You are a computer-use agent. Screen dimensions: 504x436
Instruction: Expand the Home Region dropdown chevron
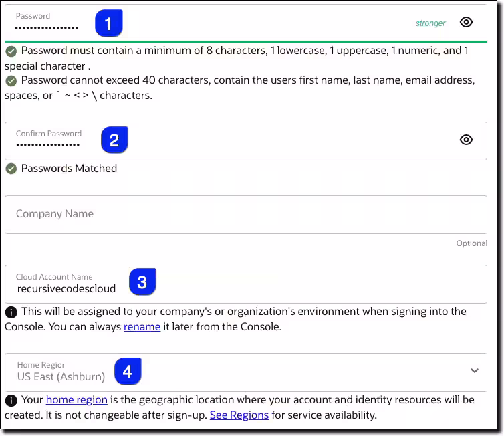pyautogui.click(x=475, y=370)
